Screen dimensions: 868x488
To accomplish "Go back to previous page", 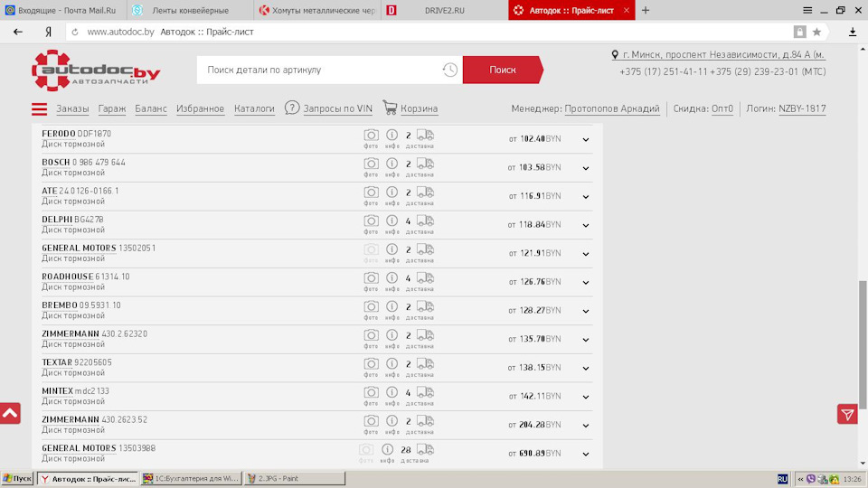I will 18,33.
